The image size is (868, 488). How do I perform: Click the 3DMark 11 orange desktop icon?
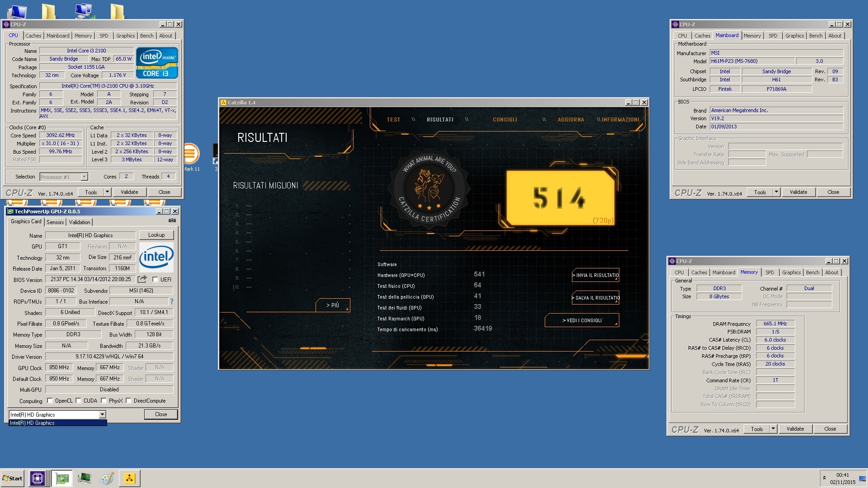pos(191,155)
